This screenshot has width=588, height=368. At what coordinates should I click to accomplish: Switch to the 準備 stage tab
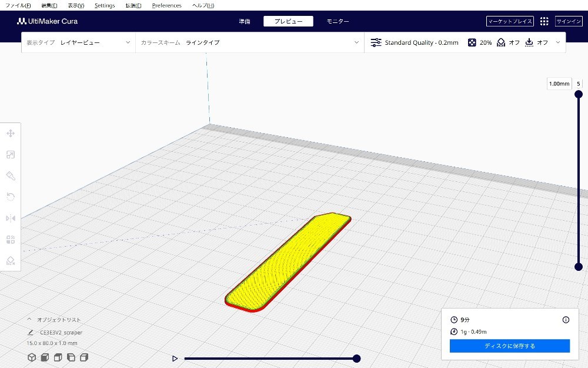pyautogui.click(x=245, y=21)
